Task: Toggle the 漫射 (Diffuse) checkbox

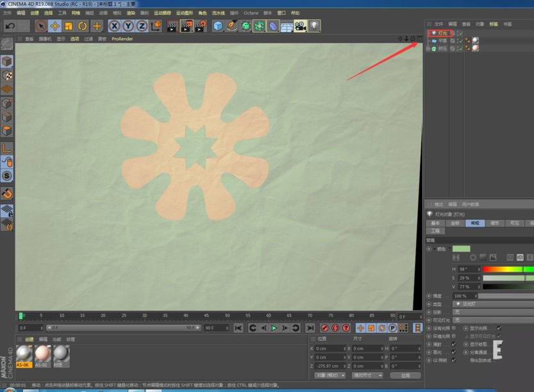Action: (x=454, y=345)
